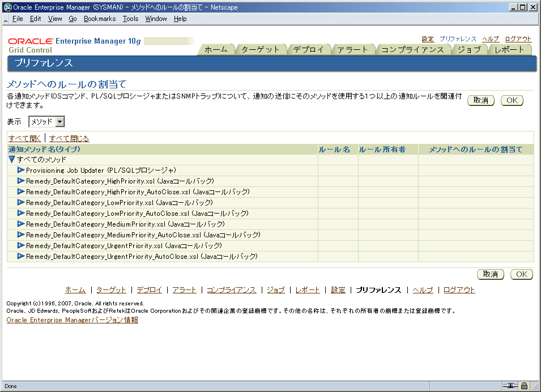The image size is (541, 392).
Task: Switch to the ホーム tab
Action: [x=216, y=50]
